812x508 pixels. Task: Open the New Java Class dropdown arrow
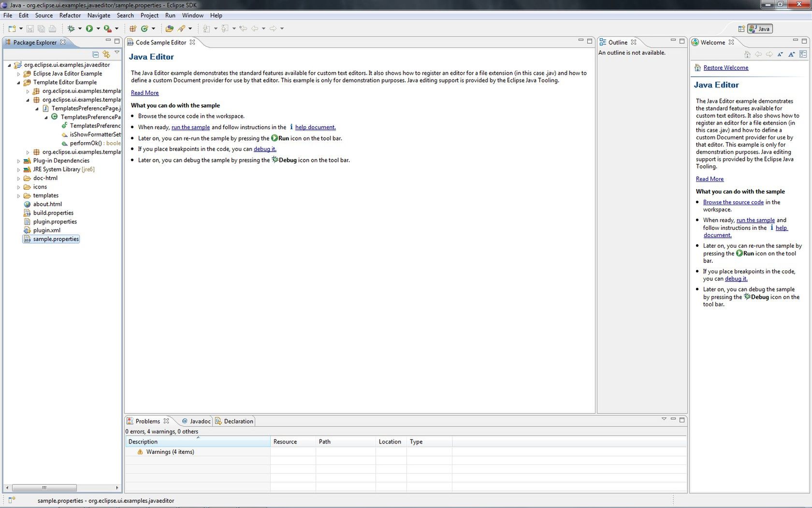pyautogui.click(x=153, y=29)
